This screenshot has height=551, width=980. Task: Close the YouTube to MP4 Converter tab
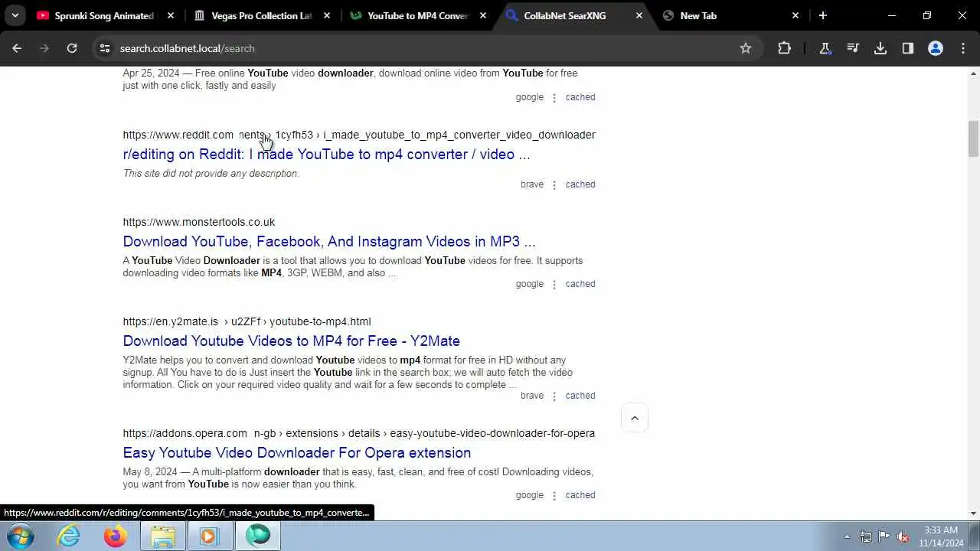(483, 15)
